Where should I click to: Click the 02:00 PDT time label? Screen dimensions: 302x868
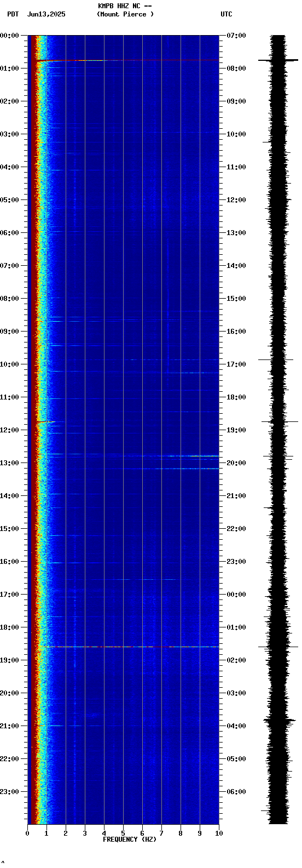click(x=10, y=101)
